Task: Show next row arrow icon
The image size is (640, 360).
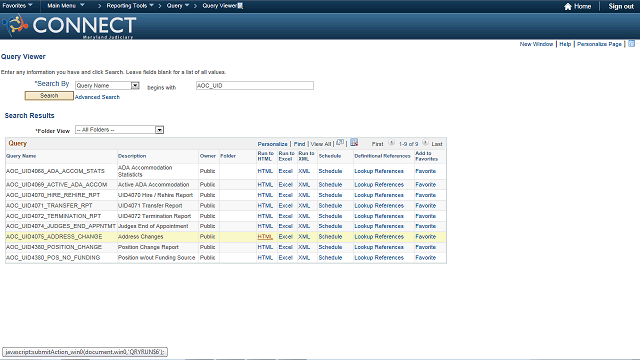Action: pos(425,143)
